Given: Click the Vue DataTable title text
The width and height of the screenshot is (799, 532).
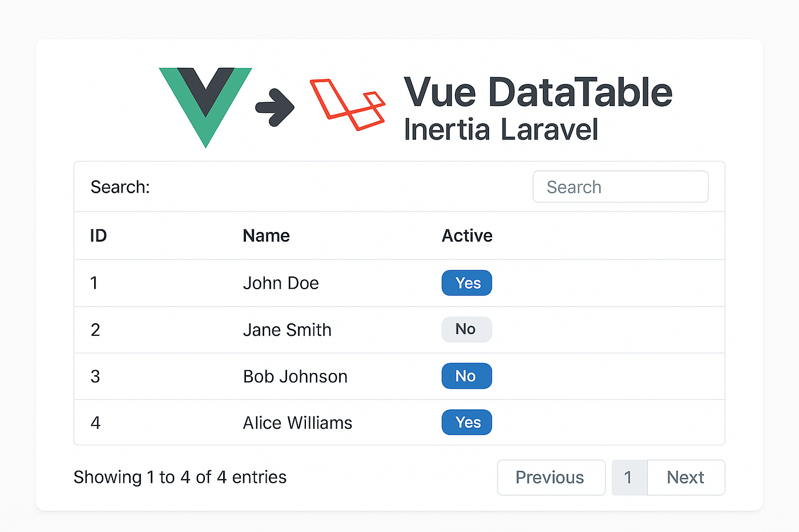Looking at the screenshot, I should pos(538,92).
